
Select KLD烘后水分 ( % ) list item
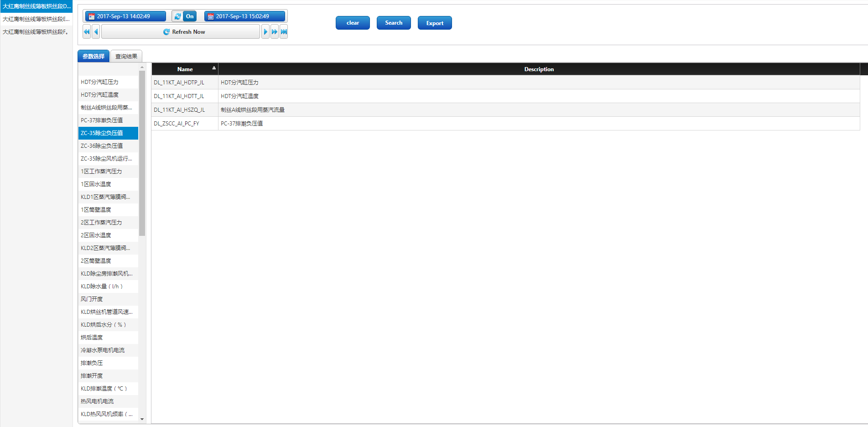point(108,325)
